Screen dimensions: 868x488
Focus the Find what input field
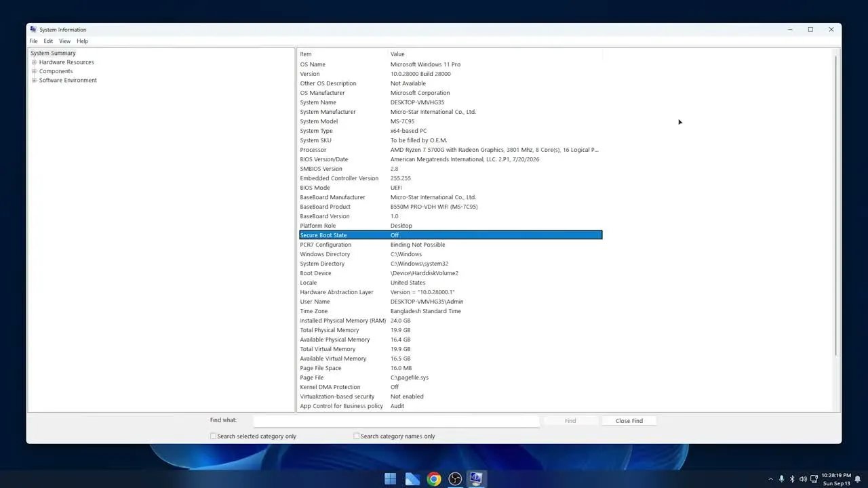(396, 421)
